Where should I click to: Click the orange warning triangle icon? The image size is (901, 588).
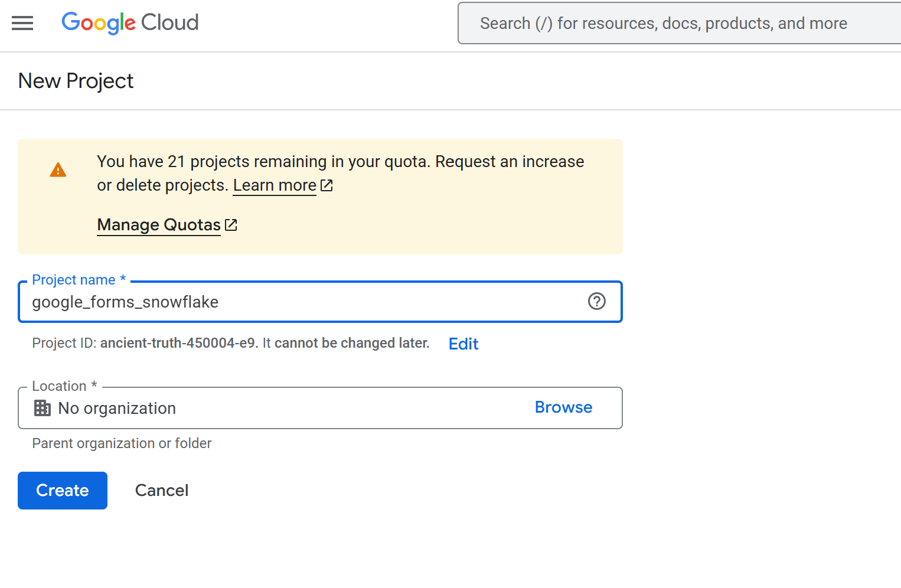coord(58,171)
